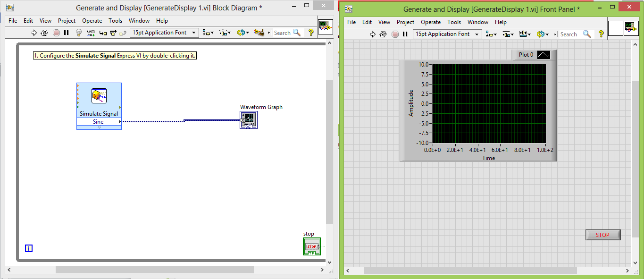Select the Simulate Signal Express VI icon

[99, 96]
